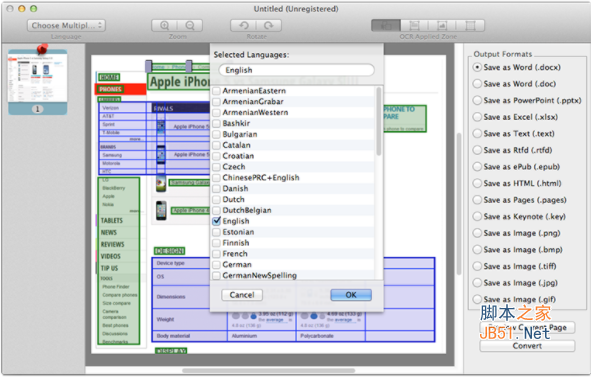
Task: Choose Save as Excel (.xlsx)
Action: [477, 117]
